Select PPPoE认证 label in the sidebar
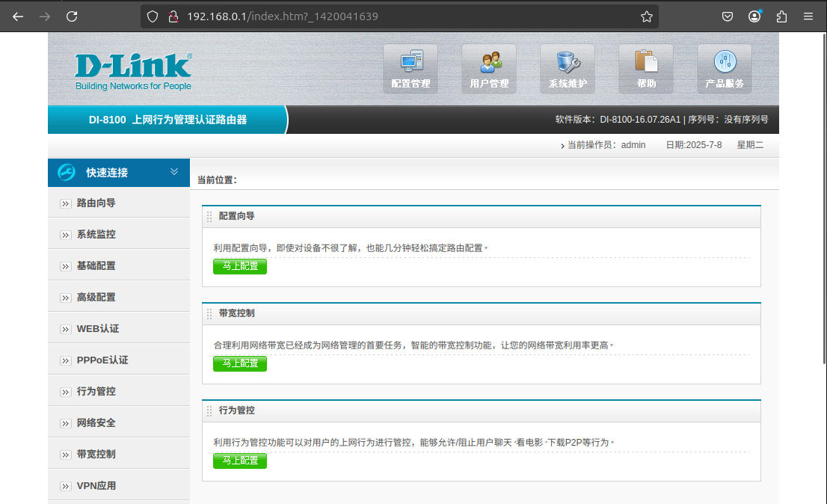 click(x=102, y=360)
